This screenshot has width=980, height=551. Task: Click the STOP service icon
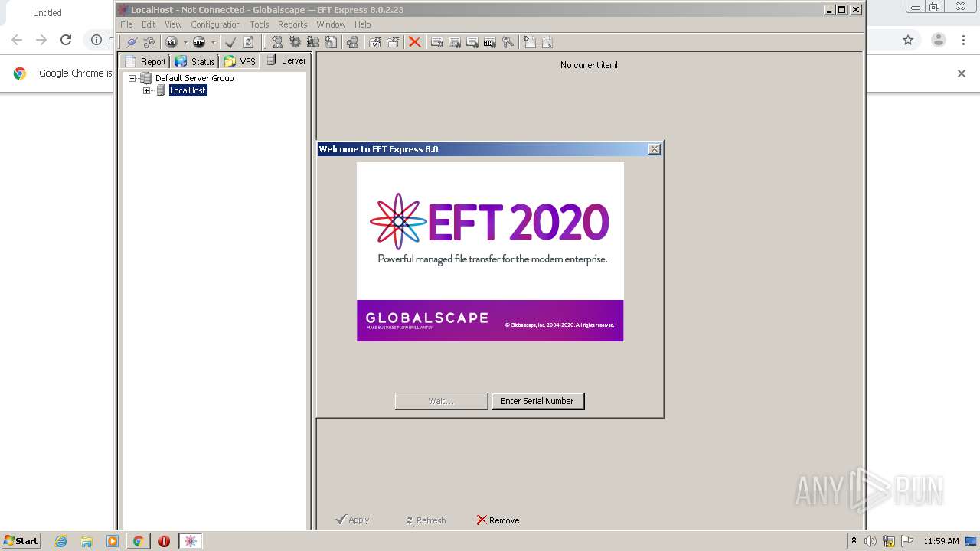[x=199, y=42]
